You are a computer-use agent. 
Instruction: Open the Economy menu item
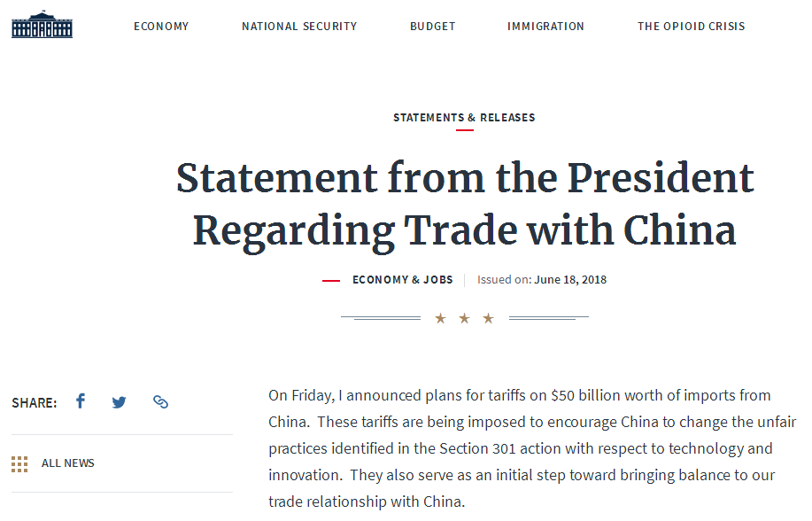[161, 27]
